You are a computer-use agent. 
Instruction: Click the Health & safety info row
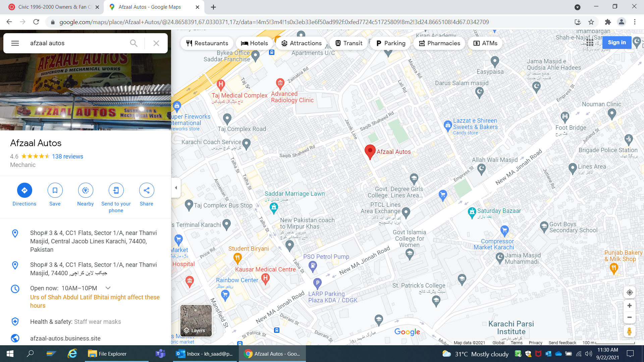tap(75, 322)
